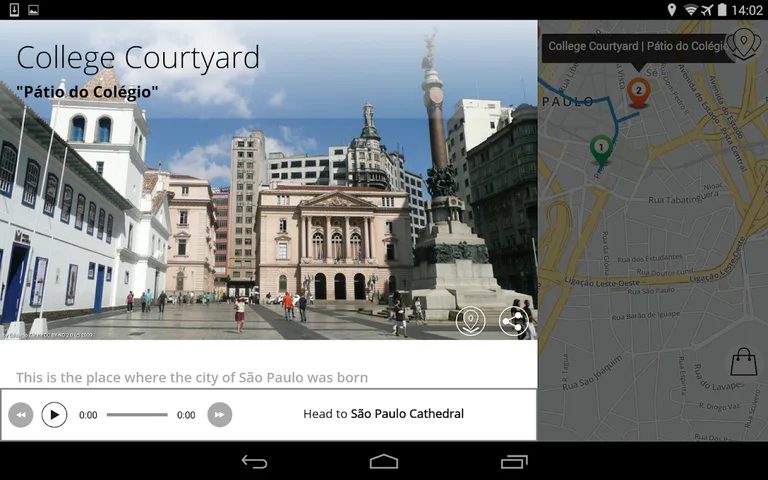Tap the image notification icon
Screen dimensions: 768x480
coord(33,10)
